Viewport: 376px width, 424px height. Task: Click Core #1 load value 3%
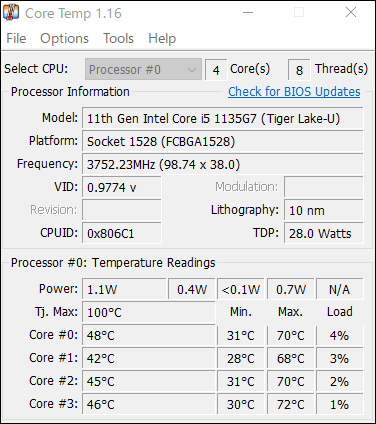point(340,358)
